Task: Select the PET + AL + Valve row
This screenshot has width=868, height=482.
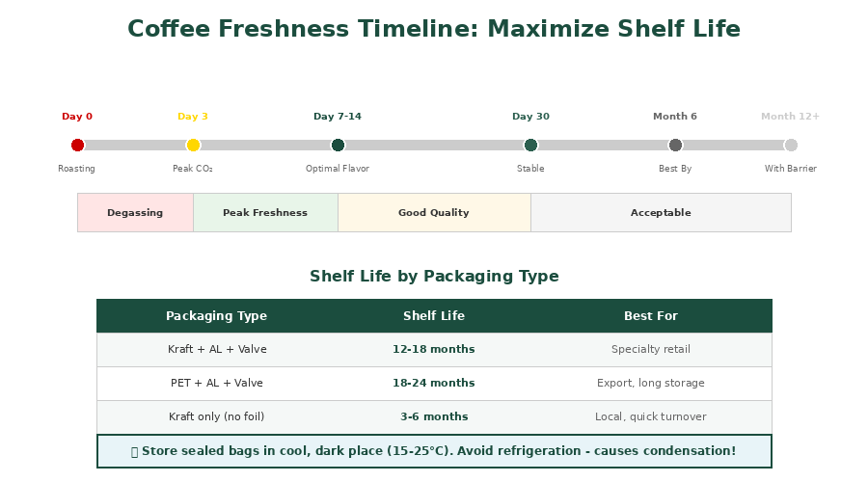Action: point(216,384)
